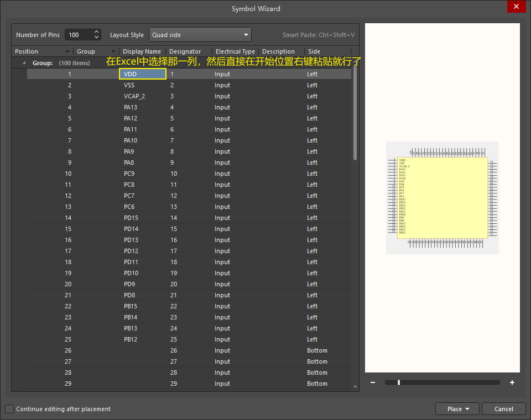Close the Symbol Wizard dialog
The width and height of the screenshot is (531, 420).
(516, 7)
